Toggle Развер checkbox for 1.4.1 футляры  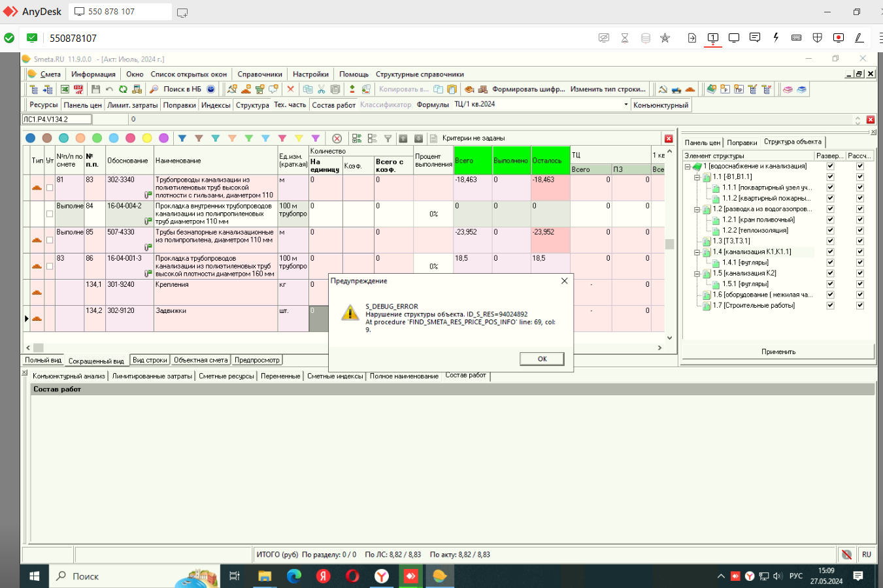[x=831, y=263]
